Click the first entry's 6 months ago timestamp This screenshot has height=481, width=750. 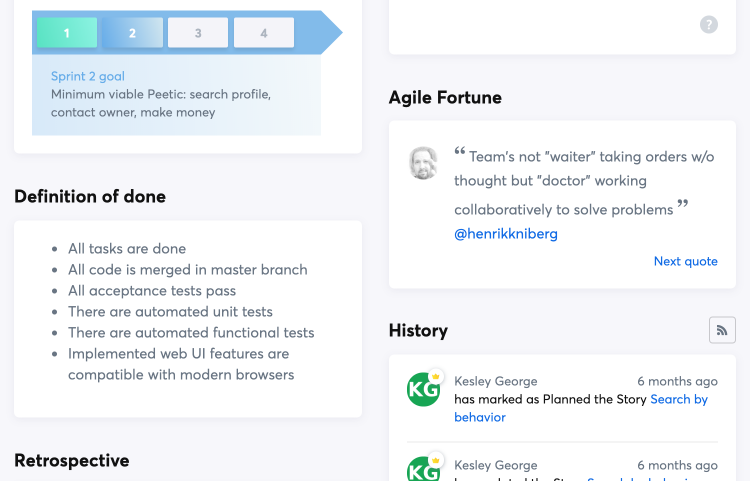click(x=677, y=381)
